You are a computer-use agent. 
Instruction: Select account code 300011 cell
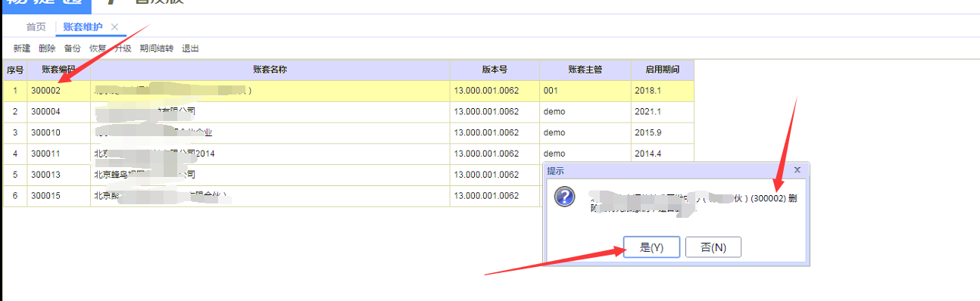59,154
